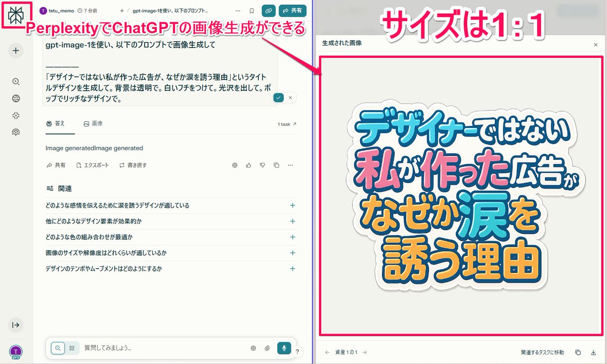Download the generated image with the download icon
The height and width of the screenshot is (364, 607).
(x=592, y=351)
